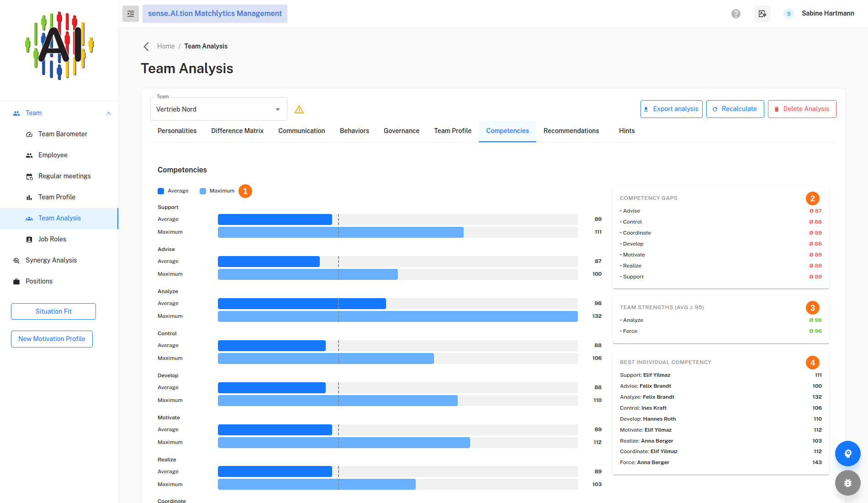Image resolution: width=868 pixels, height=503 pixels.
Task: Toggle the sidebar collapse menu icon
Action: 131,14
